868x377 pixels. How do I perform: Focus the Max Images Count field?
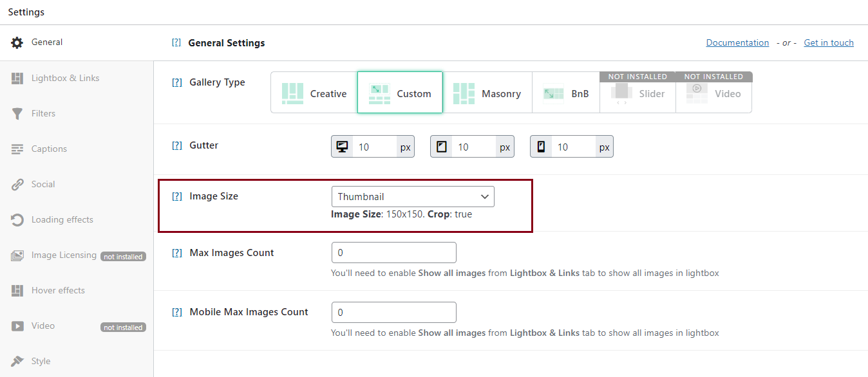(393, 253)
